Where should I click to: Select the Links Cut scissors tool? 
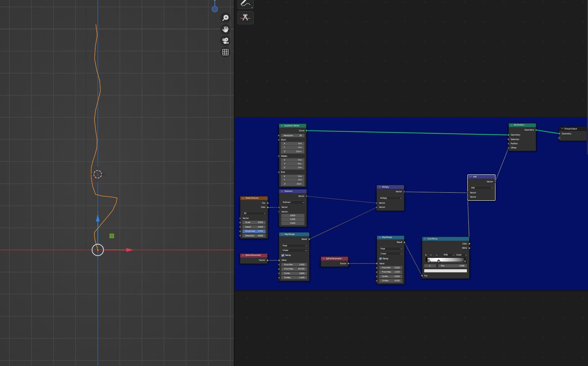[x=246, y=18]
